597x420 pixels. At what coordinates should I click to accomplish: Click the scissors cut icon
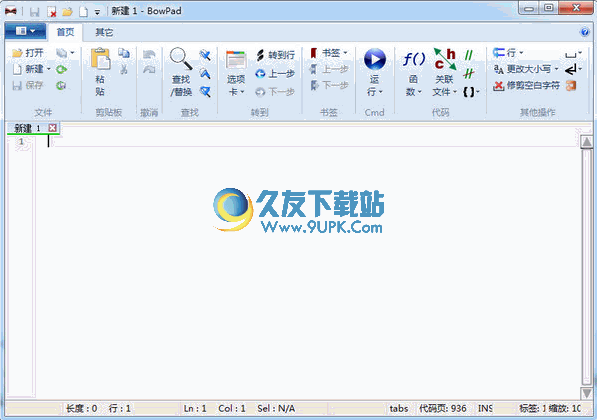click(x=124, y=69)
